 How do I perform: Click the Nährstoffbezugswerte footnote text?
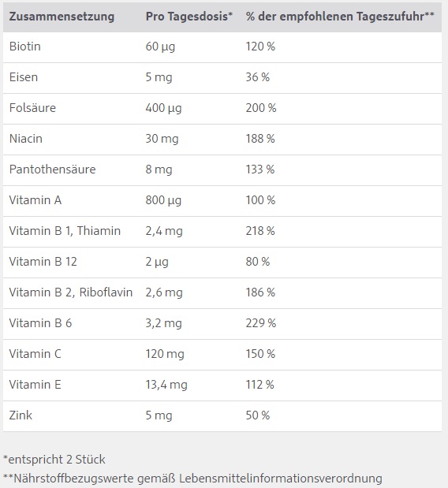[x=192, y=479]
